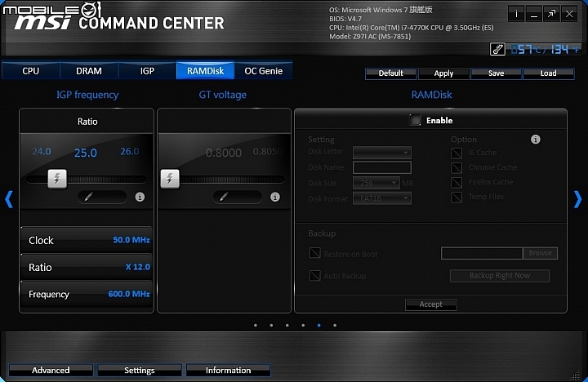This screenshot has width=588, height=382.
Task: Click the info icon in IGP frequency panel
Action: point(140,197)
